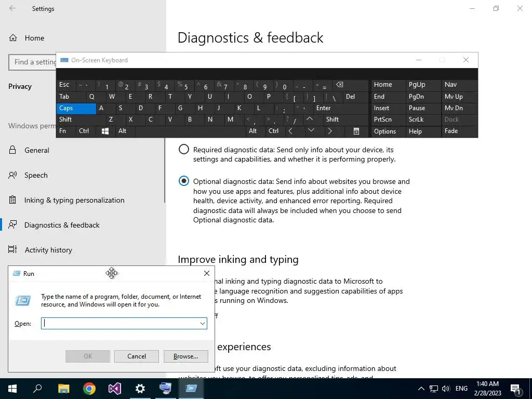Click the right arrow key on keyboard

(x=330, y=131)
